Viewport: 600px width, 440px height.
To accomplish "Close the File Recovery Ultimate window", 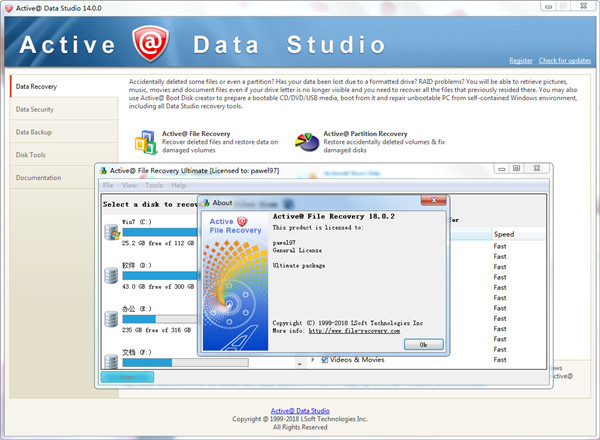I will click(x=537, y=168).
